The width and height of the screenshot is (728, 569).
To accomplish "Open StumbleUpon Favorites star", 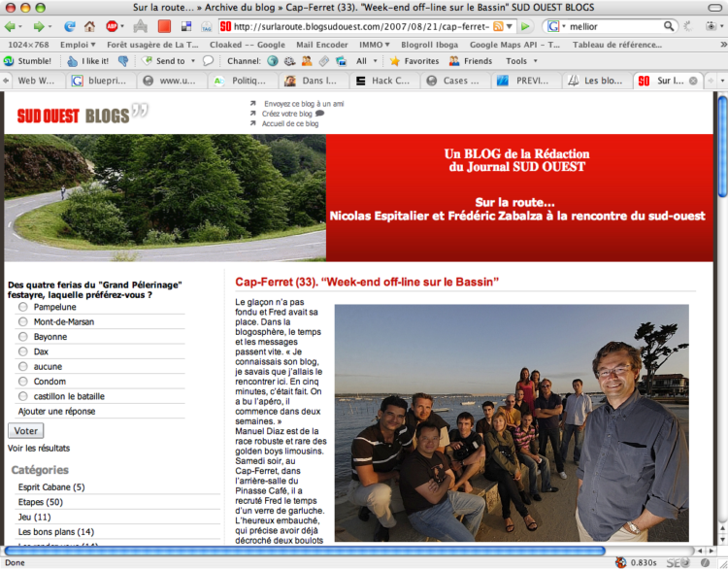I will tap(414, 61).
